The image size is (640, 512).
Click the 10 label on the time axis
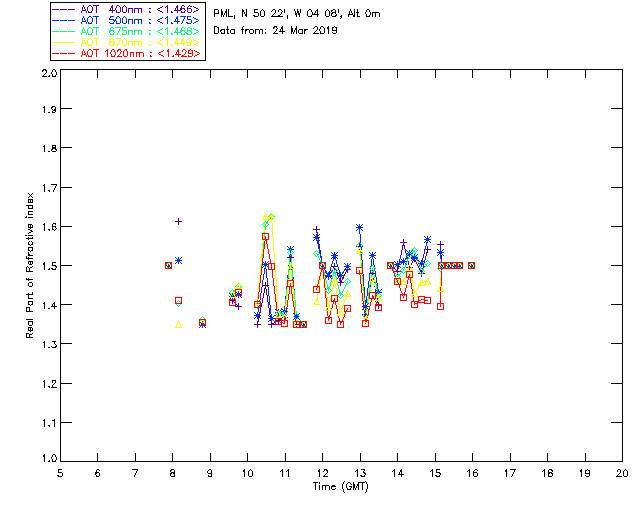[x=247, y=473]
